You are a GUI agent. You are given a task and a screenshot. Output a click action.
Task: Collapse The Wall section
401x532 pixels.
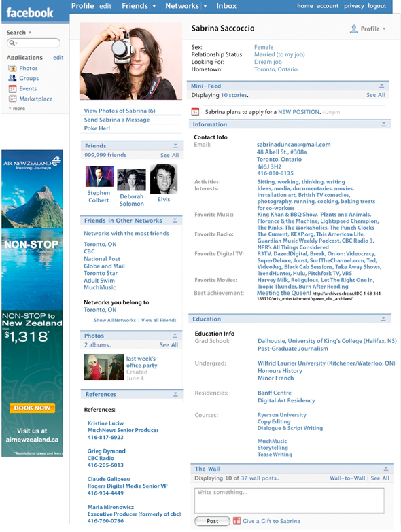(x=386, y=469)
